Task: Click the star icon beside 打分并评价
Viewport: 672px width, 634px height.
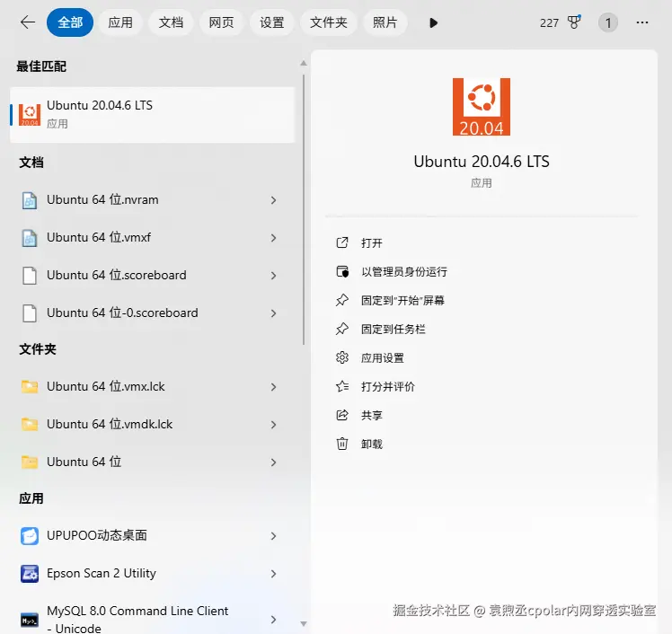Action: coord(342,386)
